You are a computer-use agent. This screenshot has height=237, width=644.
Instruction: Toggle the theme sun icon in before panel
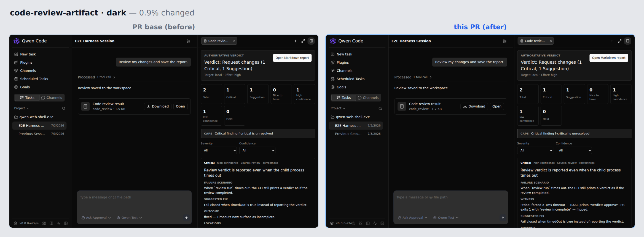point(37,223)
